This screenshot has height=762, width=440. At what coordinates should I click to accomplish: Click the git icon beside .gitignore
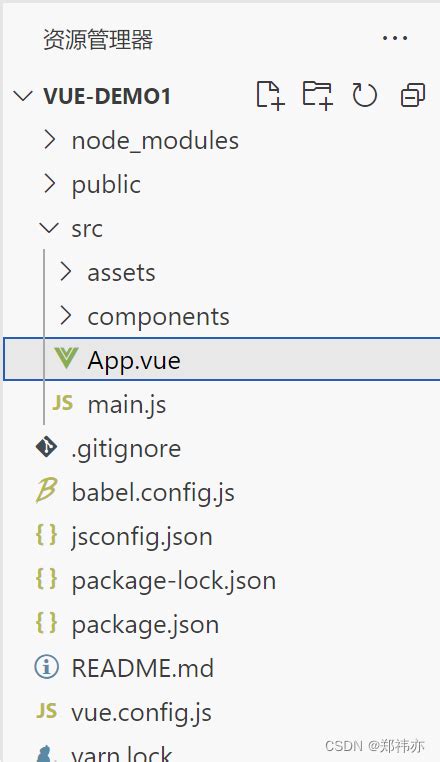click(47, 447)
